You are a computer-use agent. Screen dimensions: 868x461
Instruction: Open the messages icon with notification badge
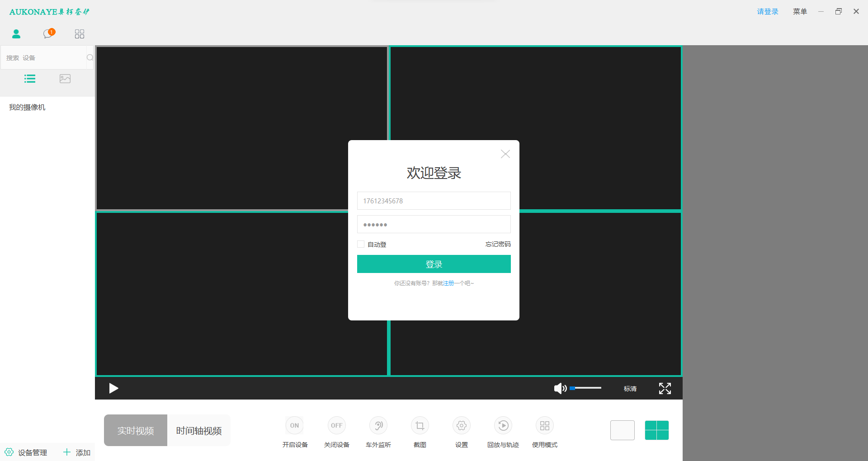pos(49,33)
